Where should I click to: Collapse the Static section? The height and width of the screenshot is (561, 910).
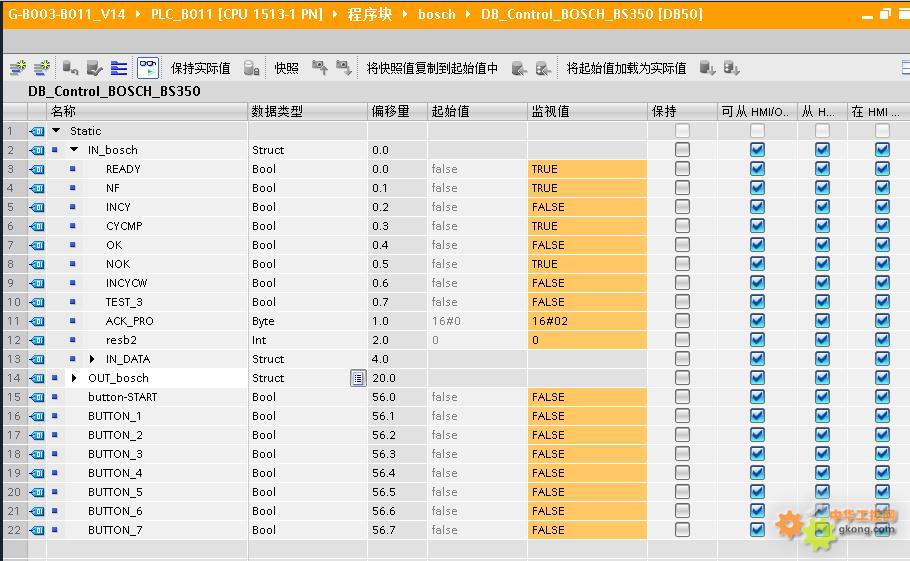pyautogui.click(x=56, y=131)
